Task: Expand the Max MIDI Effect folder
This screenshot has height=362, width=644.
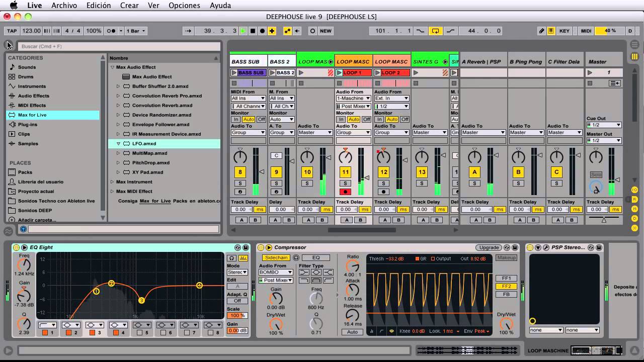Action: click(113, 191)
